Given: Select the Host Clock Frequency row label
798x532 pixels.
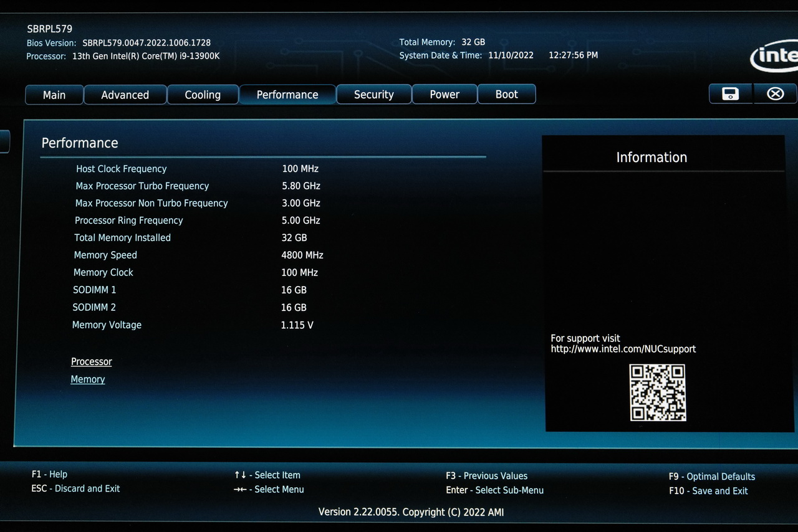Looking at the screenshot, I should [122, 169].
